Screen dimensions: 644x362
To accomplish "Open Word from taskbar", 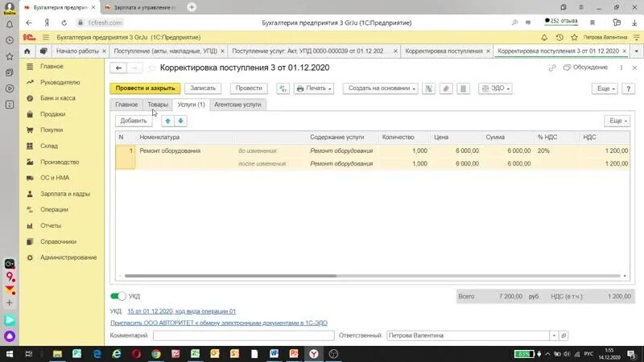I will 274,354.
